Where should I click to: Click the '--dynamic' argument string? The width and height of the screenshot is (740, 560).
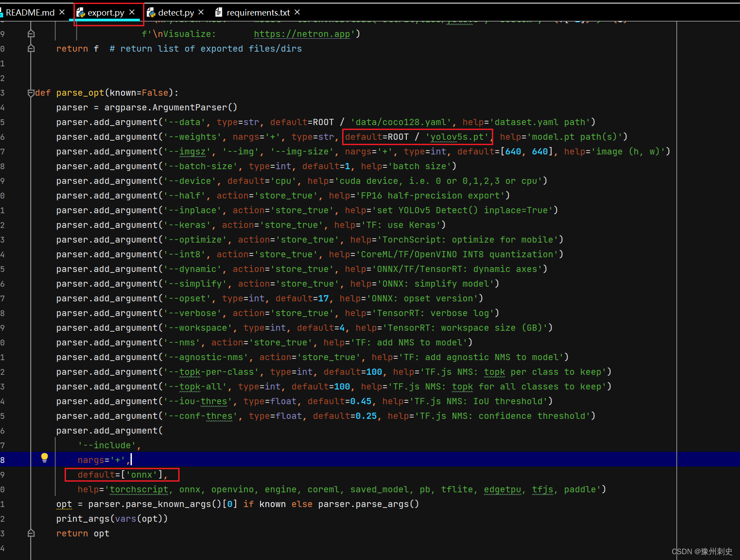[192, 269]
